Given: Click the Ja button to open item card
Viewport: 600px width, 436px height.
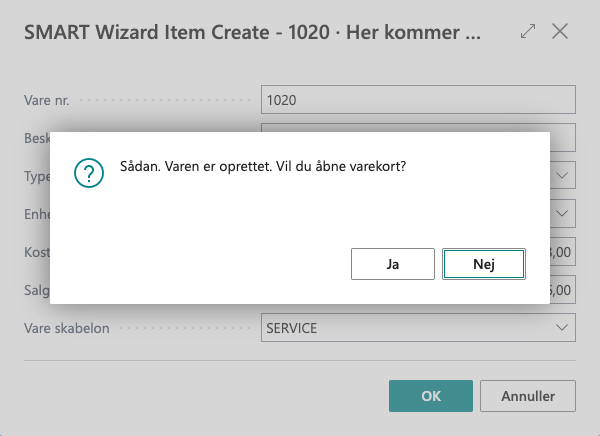Looking at the screenshot, I should 393,264.
